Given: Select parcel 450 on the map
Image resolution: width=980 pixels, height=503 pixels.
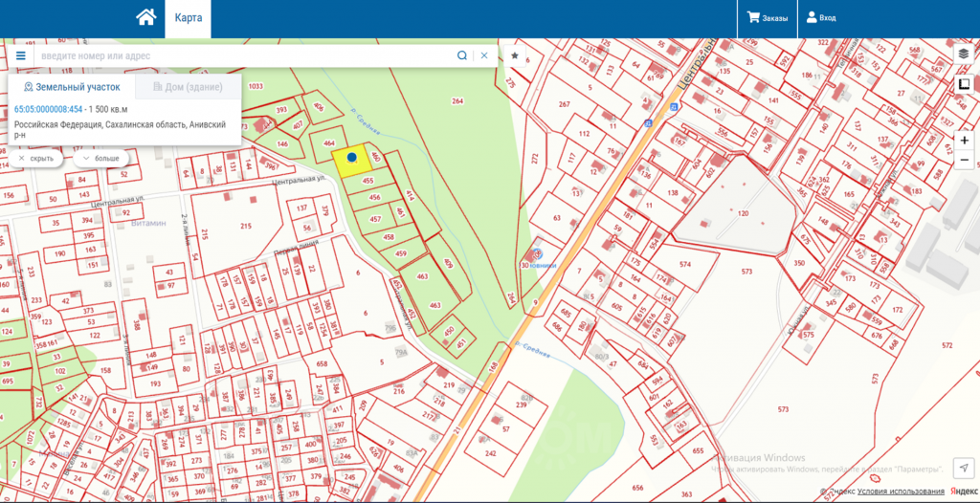Looking at the screenshot, I should pyautogui.click(x=449, y=332).
